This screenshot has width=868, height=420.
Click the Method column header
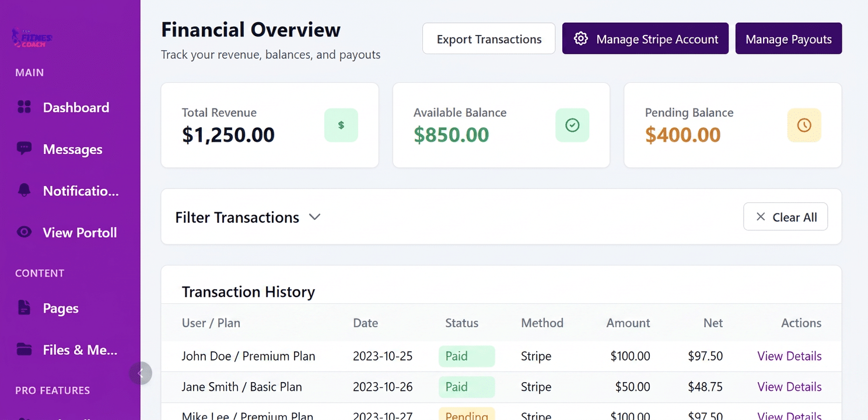[542, 323]
